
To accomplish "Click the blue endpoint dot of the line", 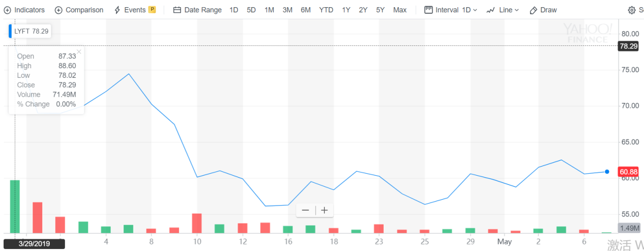I will [x=607, y=172].
